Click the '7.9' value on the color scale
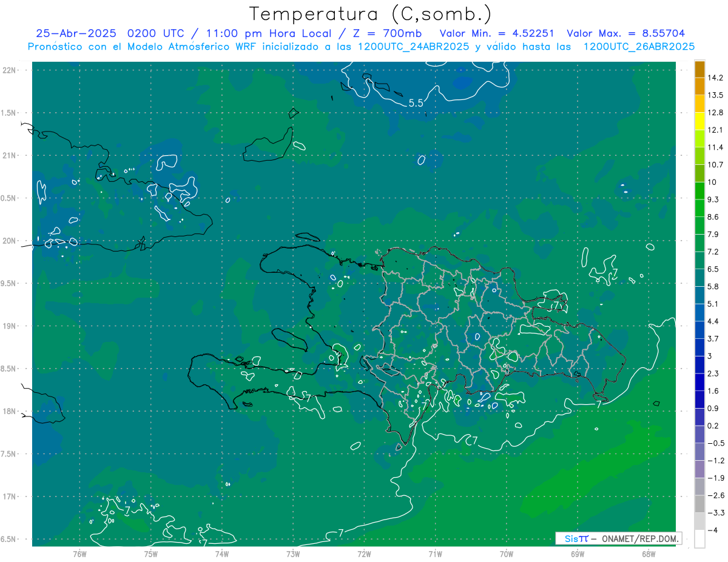Viewport: 728px width, 562px height. (x=712, y=234)
